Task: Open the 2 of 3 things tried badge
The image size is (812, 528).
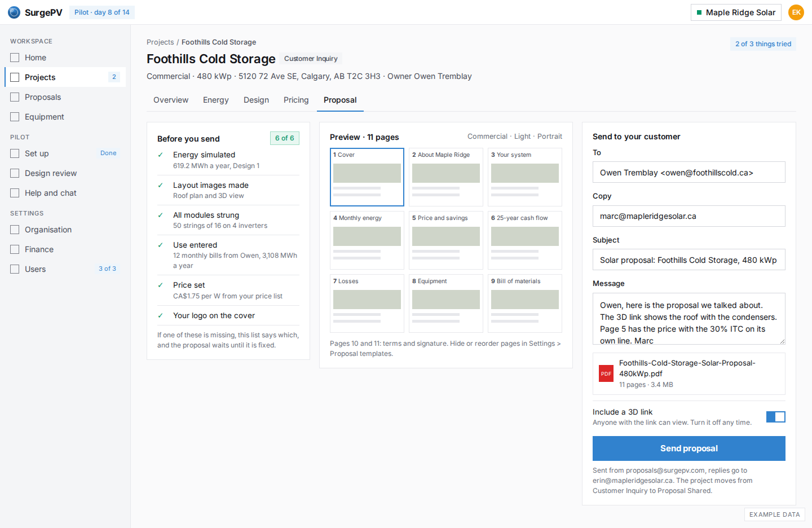Action: pos(763,44)
